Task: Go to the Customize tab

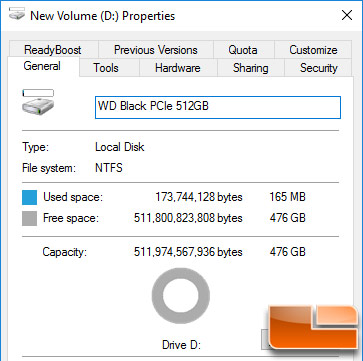Action: point(313,50)
